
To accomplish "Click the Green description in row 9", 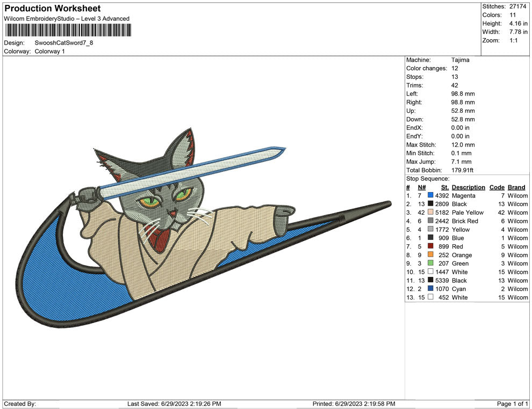I will 460,264.
